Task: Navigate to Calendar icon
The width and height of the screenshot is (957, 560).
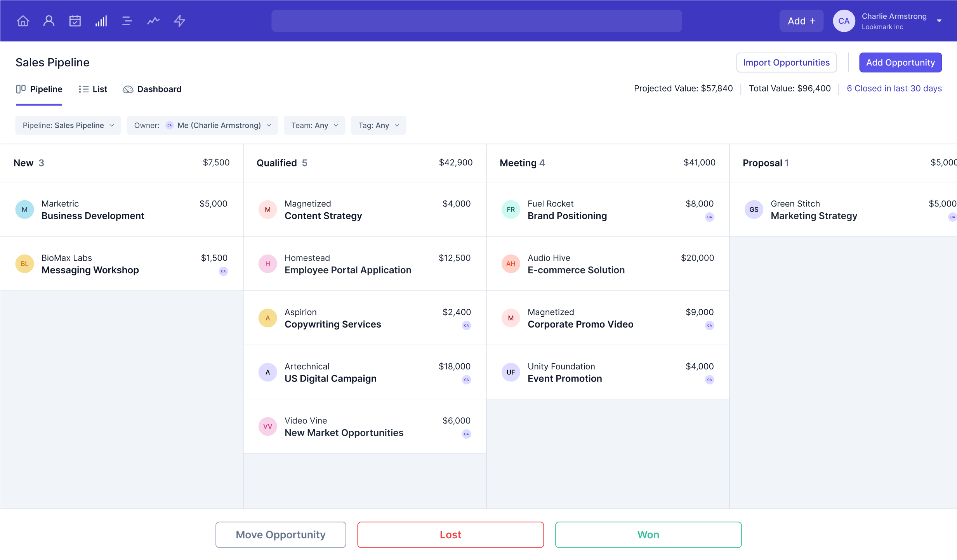Action: point(75,20)
